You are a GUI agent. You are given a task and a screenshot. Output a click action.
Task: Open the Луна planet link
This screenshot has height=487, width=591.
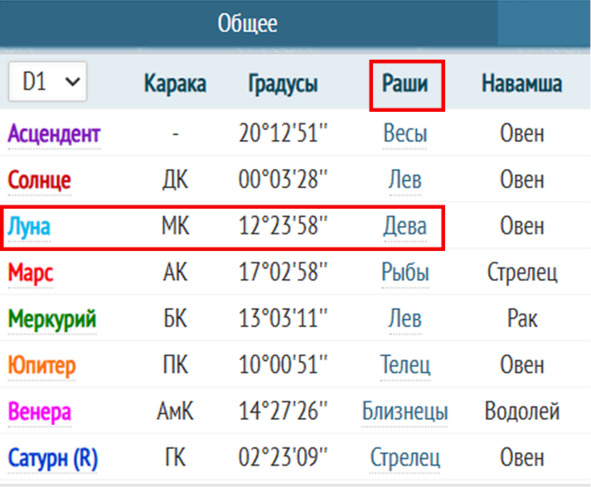29,227
